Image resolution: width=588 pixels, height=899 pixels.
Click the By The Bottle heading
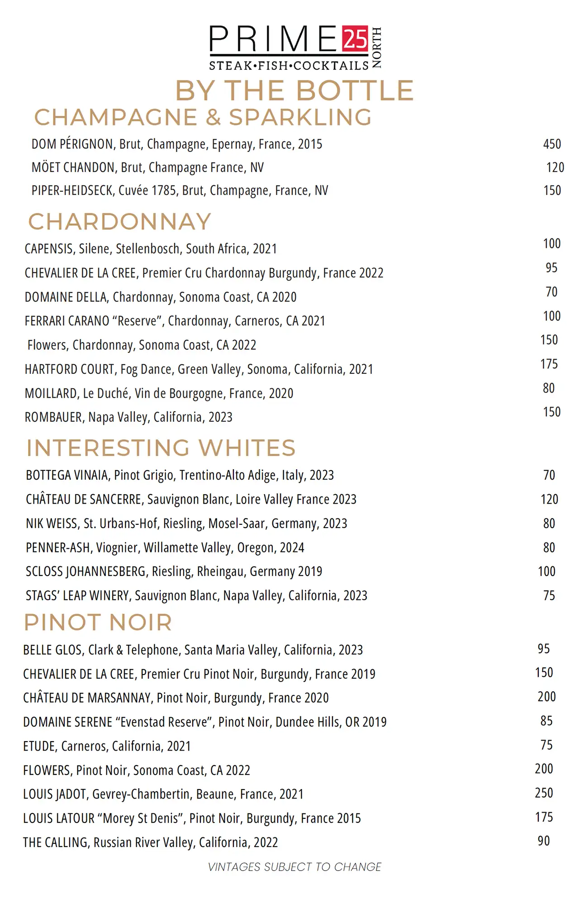[294, 90]
